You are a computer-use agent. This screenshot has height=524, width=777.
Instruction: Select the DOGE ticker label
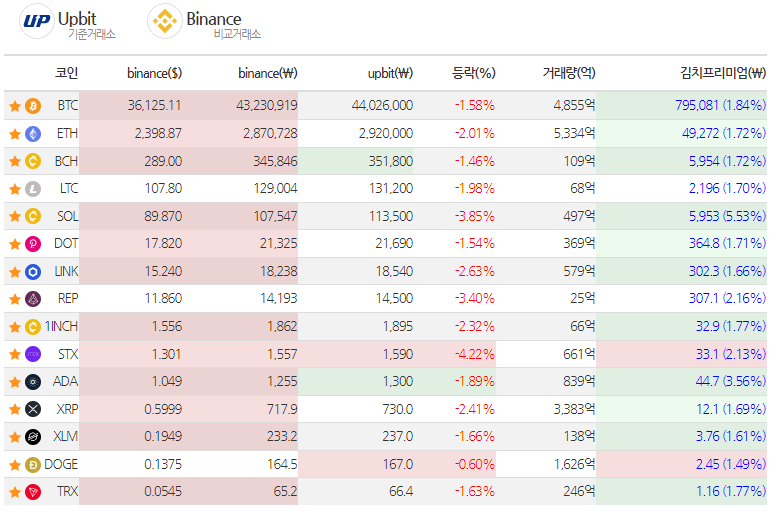[61, 465]
